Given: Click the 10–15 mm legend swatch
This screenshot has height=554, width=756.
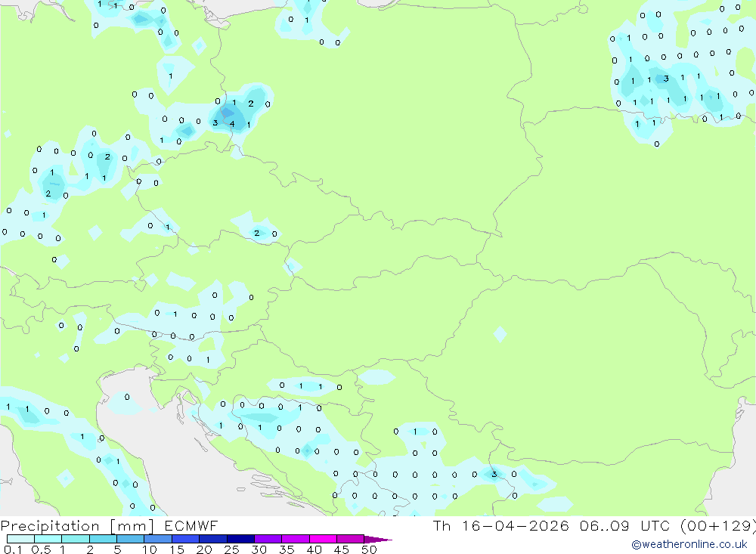Looking at the screenshot, I should (158, 539).
